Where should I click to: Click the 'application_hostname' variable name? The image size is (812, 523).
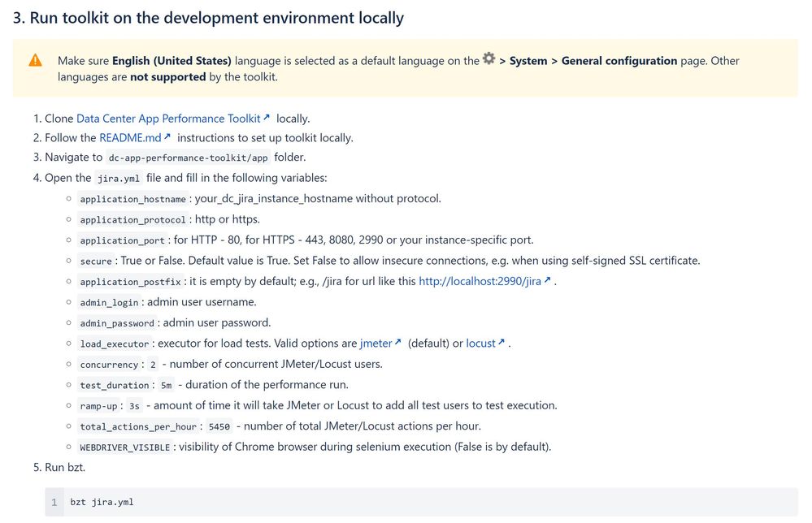132,199
